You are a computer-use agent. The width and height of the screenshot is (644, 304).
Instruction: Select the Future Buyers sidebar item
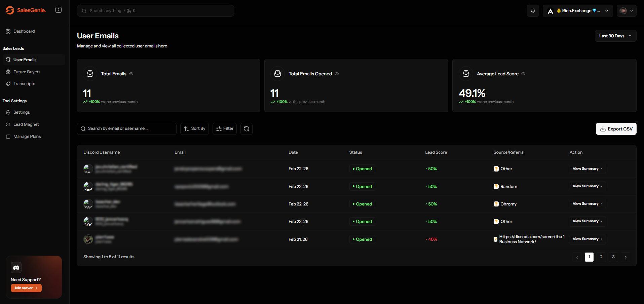27,72
